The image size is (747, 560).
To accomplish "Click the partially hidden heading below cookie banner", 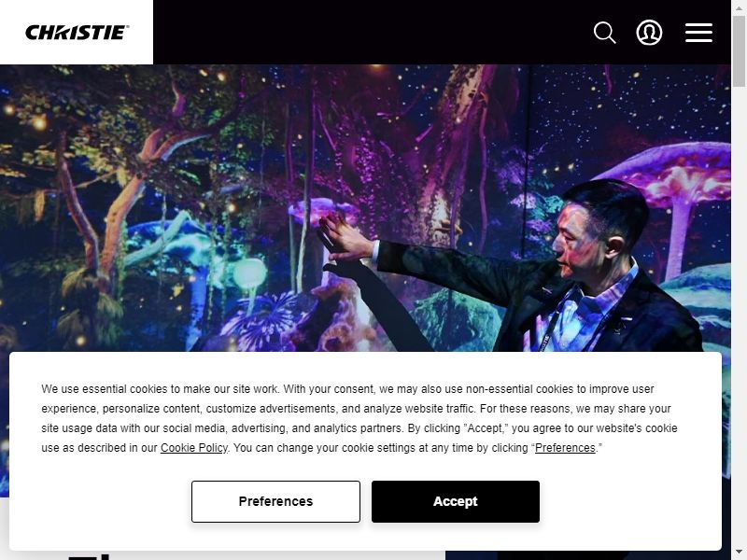I will [91, 556].
